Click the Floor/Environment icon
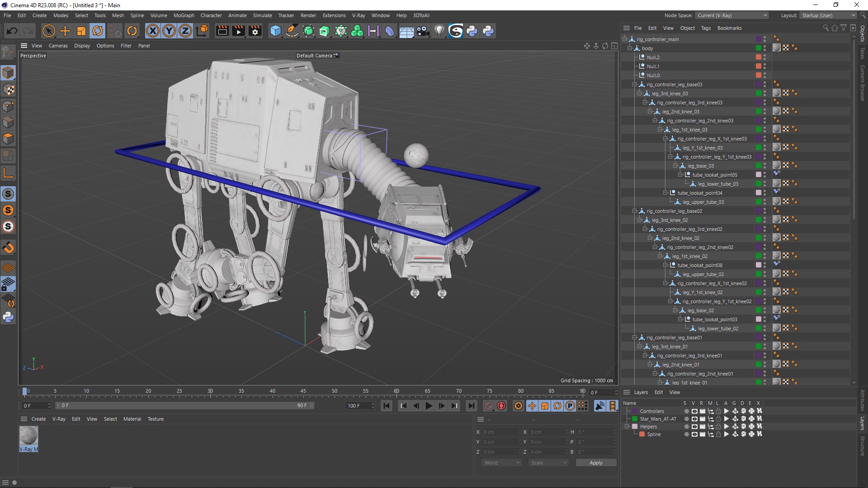The width and height of the screenshot is (868, 488). 406,31
